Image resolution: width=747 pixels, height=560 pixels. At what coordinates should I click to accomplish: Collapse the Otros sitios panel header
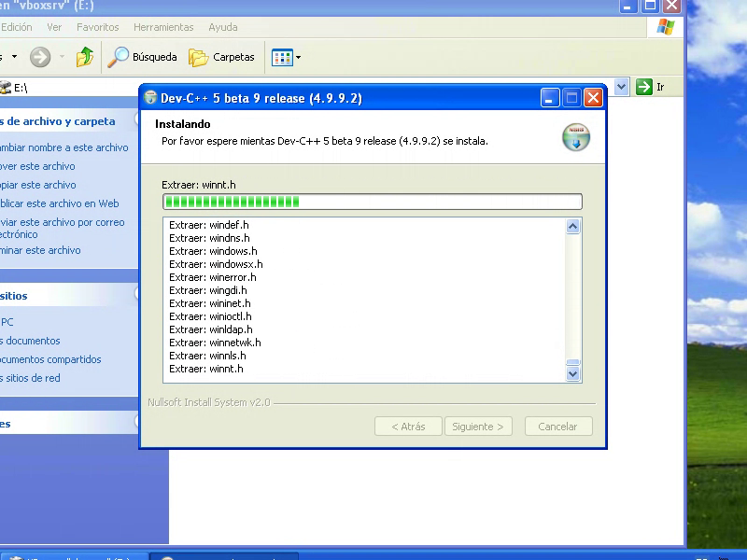pos(69,296)
